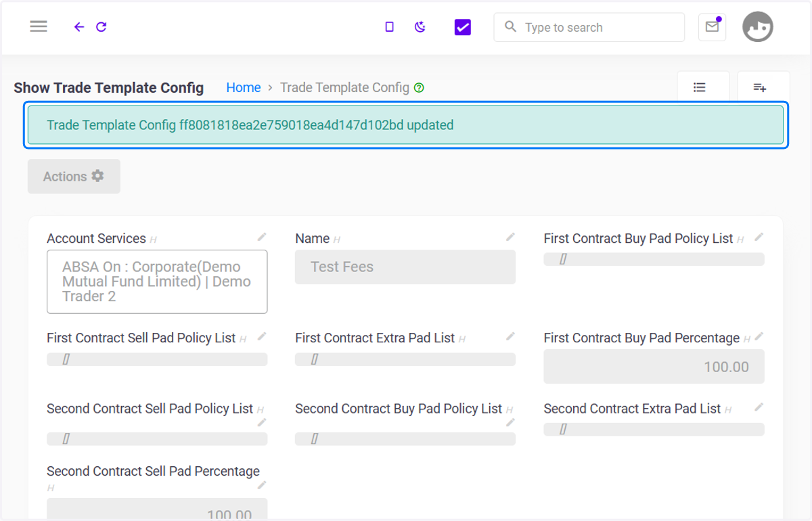Edit First Contract Buy Pad Policy List
The width and height of the screenshot is (812, 521).
[x=759, y=237]
